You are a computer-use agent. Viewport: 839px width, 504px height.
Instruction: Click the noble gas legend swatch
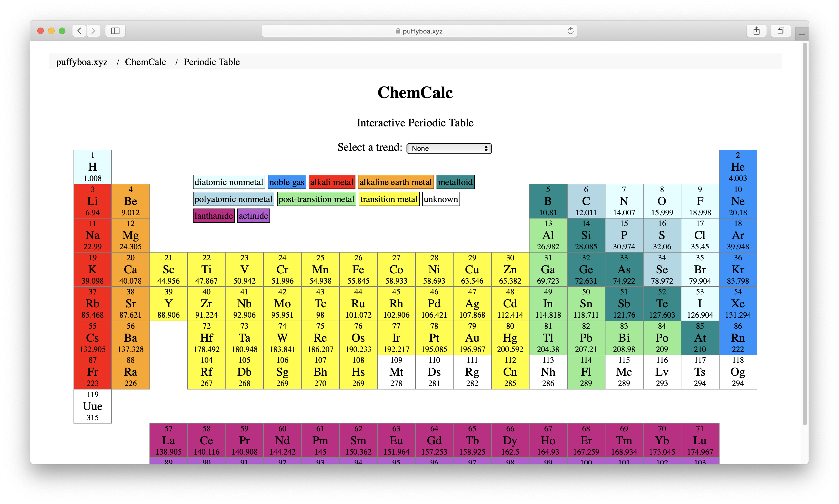point(287,182)
